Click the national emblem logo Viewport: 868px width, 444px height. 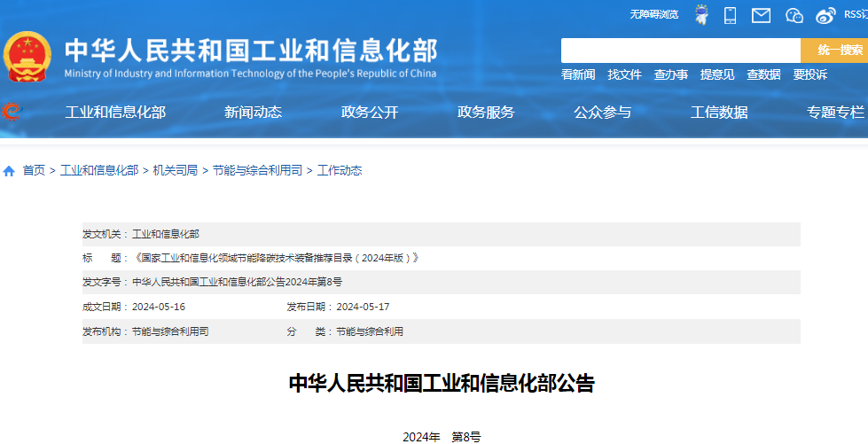[x=27, y=58]
